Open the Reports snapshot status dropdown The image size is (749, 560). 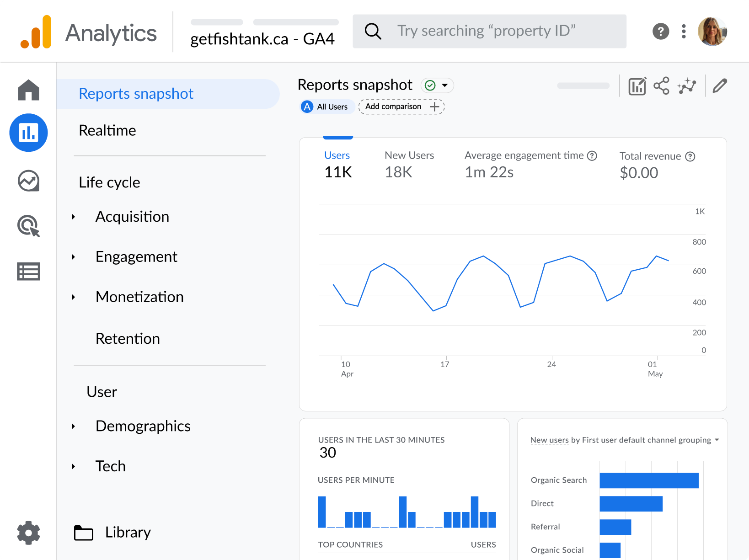tap(437, 85)
